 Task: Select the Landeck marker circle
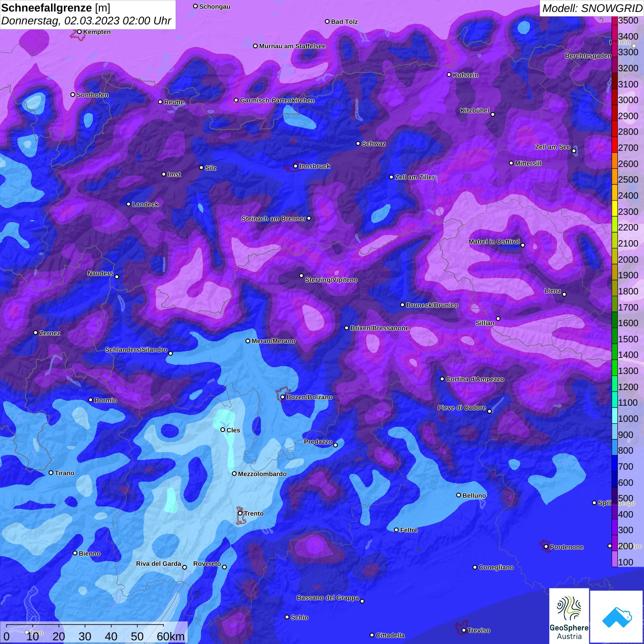point(128,204)
